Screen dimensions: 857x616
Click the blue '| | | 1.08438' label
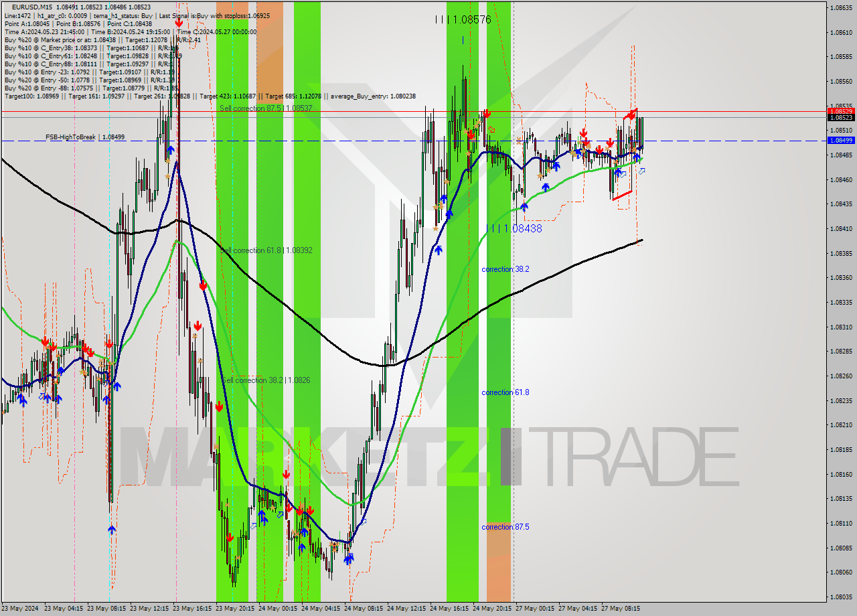514,228
